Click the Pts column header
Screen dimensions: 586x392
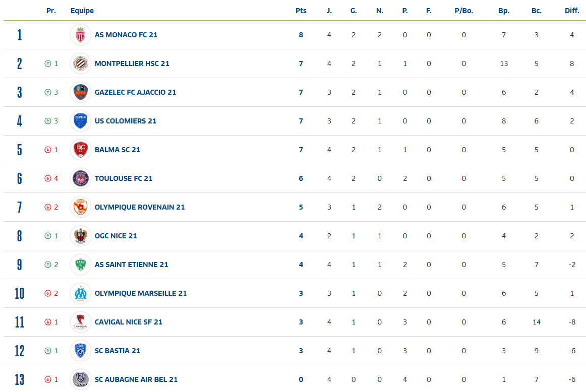pyautogui.click(x=301, y=11)
